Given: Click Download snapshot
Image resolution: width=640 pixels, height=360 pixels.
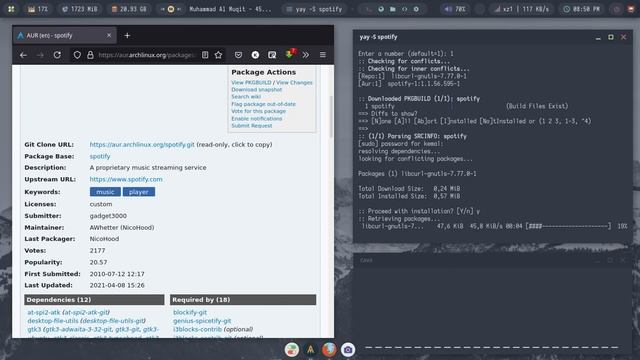Looking at the screenshot, I should (x=256, y=89).
